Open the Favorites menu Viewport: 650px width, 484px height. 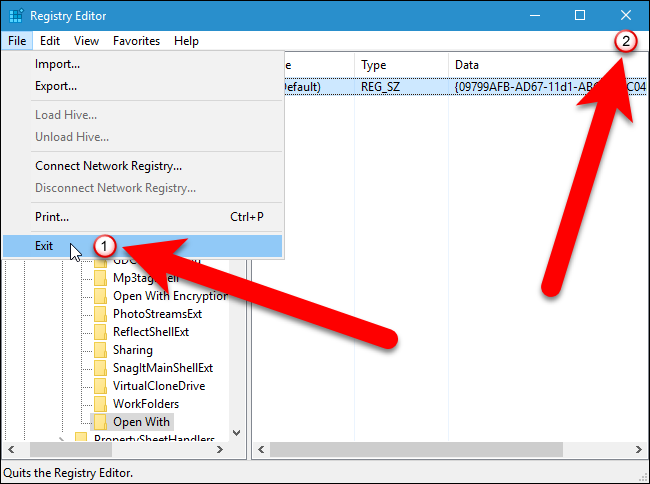(x=136, y=41)
